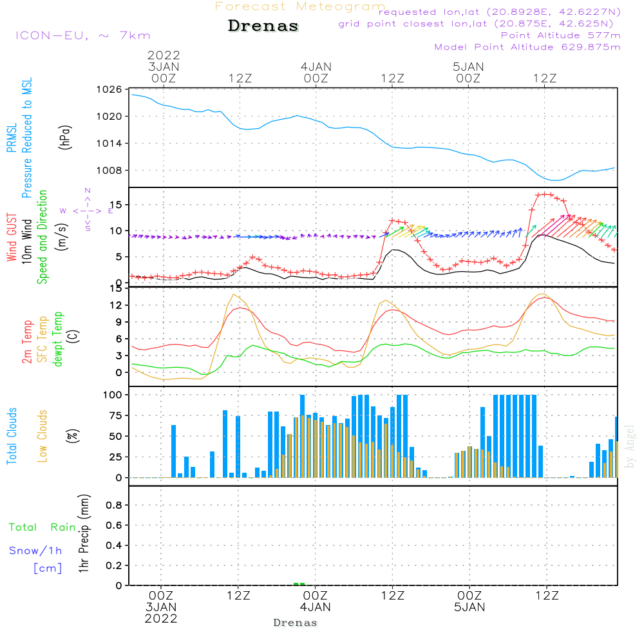Select the red "2m Temp" label

tap(26, 342)
